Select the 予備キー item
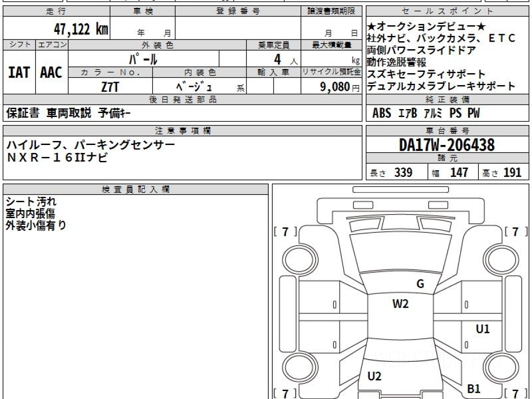 pos(114,113)
